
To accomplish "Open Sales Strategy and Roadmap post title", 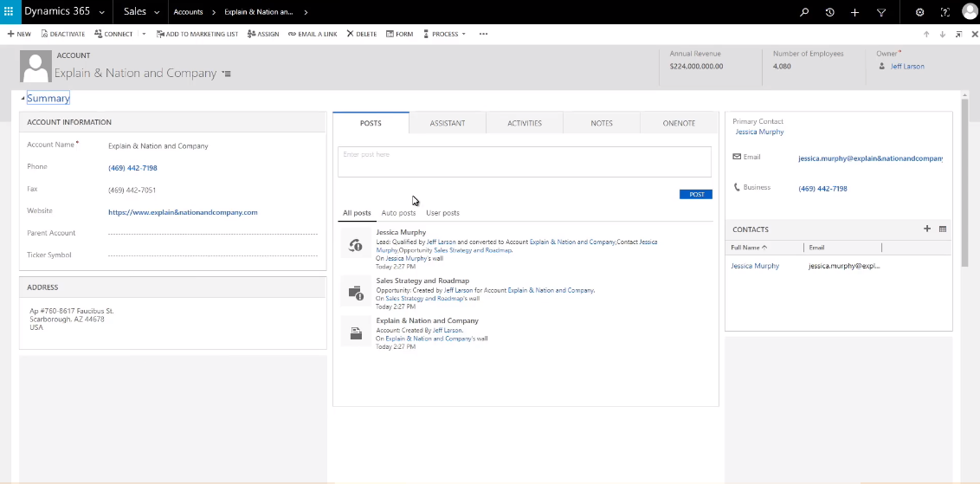I will (422, 281).
